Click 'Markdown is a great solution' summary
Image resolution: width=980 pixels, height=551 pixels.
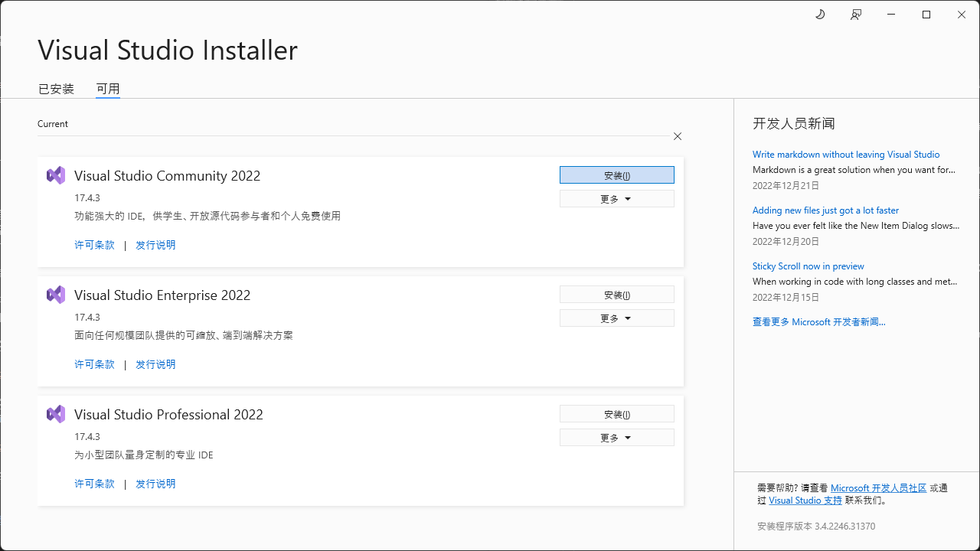[x=854, y=170]
